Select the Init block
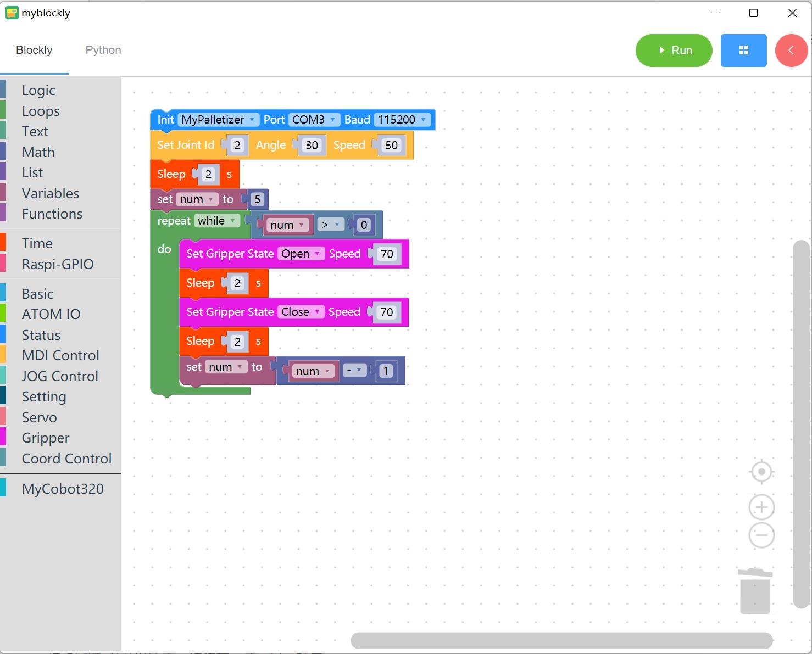The height and width of the screenshot is (654, 812). pyautogui.click(x=165, y=120)
